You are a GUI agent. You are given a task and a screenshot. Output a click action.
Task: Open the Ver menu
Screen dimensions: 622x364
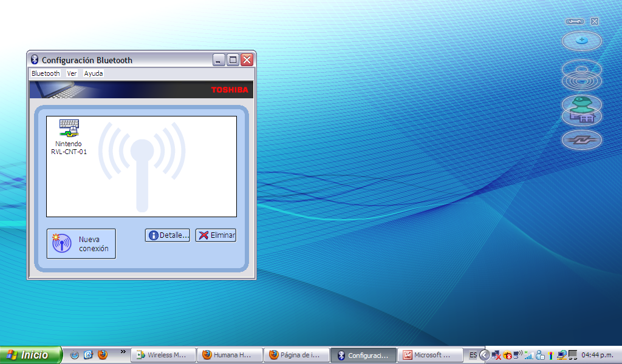point(72,73)
